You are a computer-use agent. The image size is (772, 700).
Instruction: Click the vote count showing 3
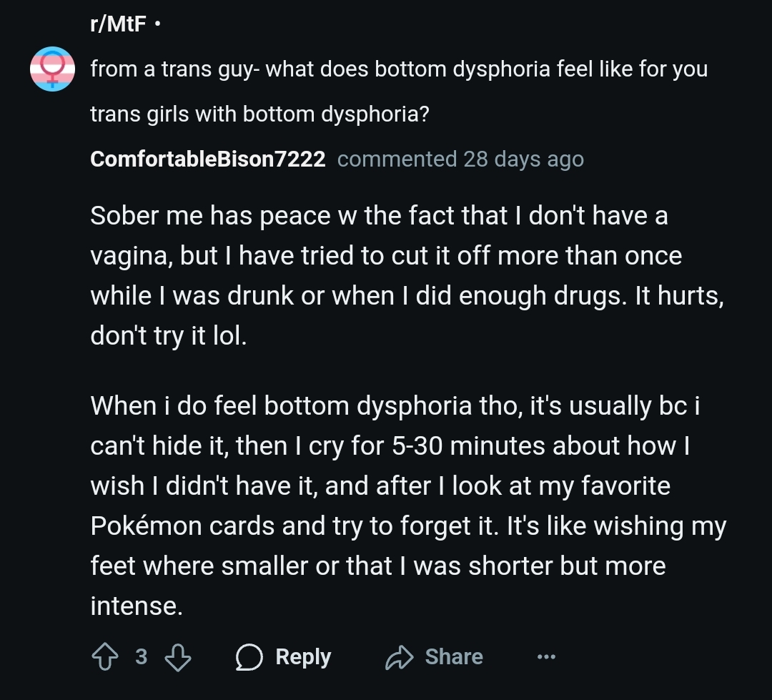(x=142, y=656)
